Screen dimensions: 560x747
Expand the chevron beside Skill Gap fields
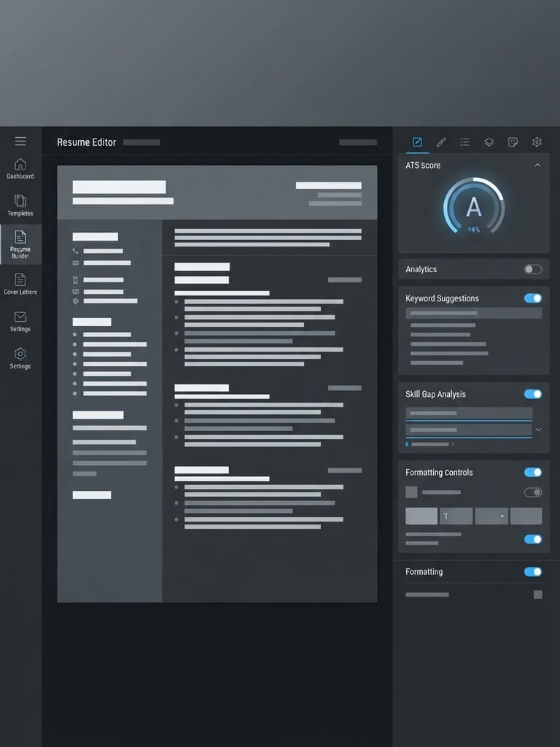[x=539, y=429]
